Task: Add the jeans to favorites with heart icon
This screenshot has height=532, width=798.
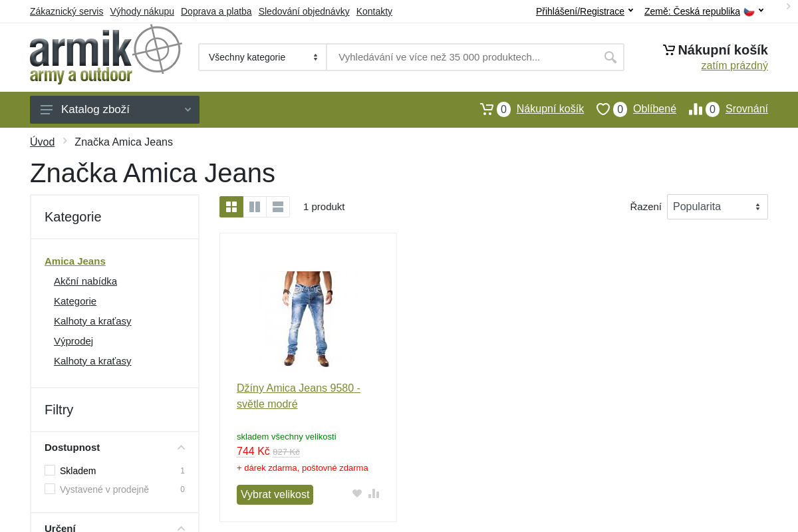Action: pyautogui.click(x=357, y=493)
